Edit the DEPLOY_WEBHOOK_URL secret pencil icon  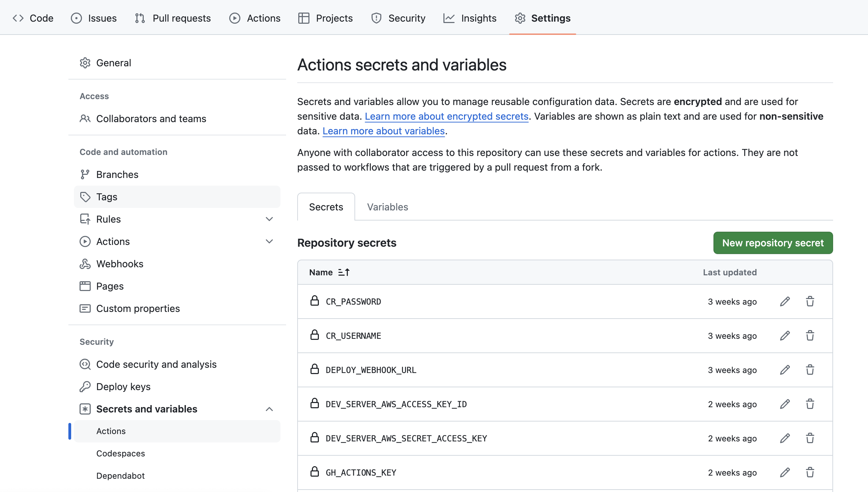coord(785,370)
